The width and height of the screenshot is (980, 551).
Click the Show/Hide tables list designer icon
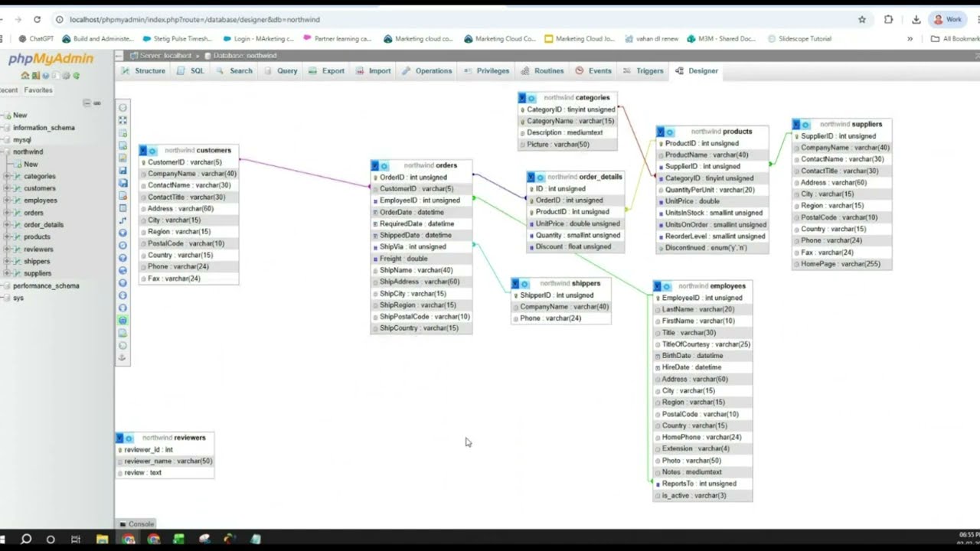point(122,108)
